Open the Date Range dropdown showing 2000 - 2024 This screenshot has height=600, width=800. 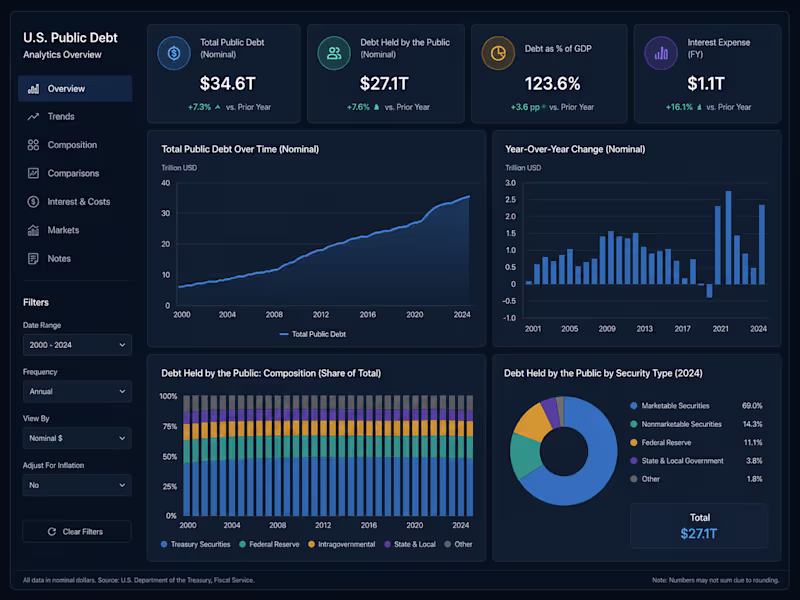click(77, 345)
